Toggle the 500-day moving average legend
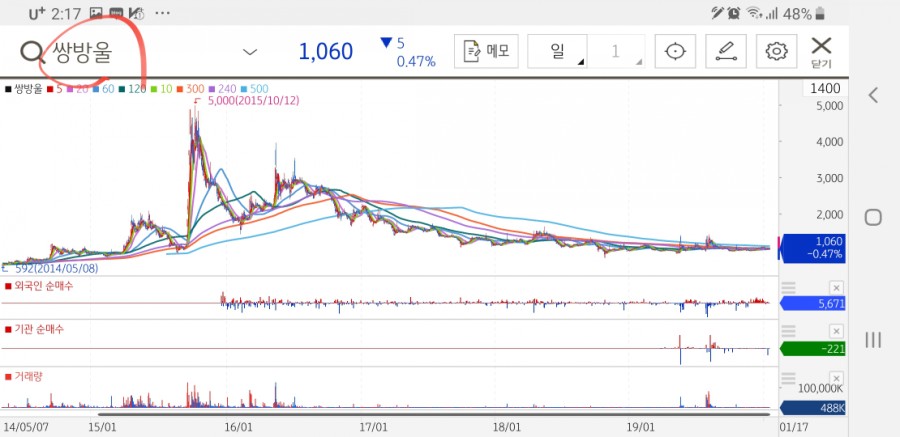The width and height of the screenshot is (900, 437). pos(255,89)
